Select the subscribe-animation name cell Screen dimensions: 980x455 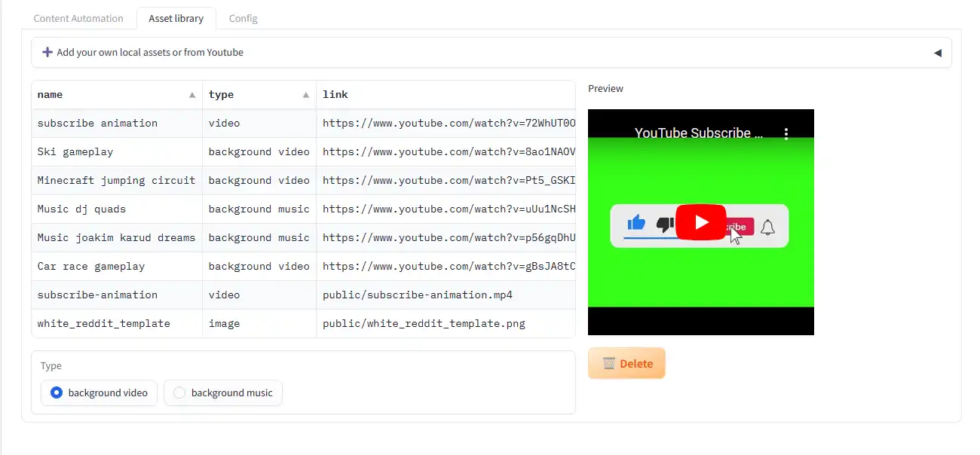117,295
